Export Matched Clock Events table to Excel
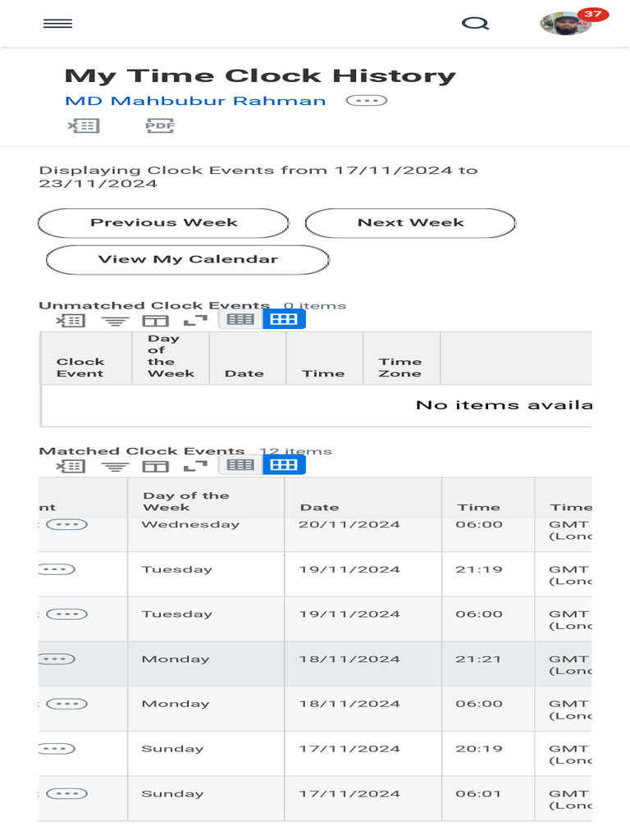Screen dimensions: 630x840 pyautogui.click(x=71, y=466)
